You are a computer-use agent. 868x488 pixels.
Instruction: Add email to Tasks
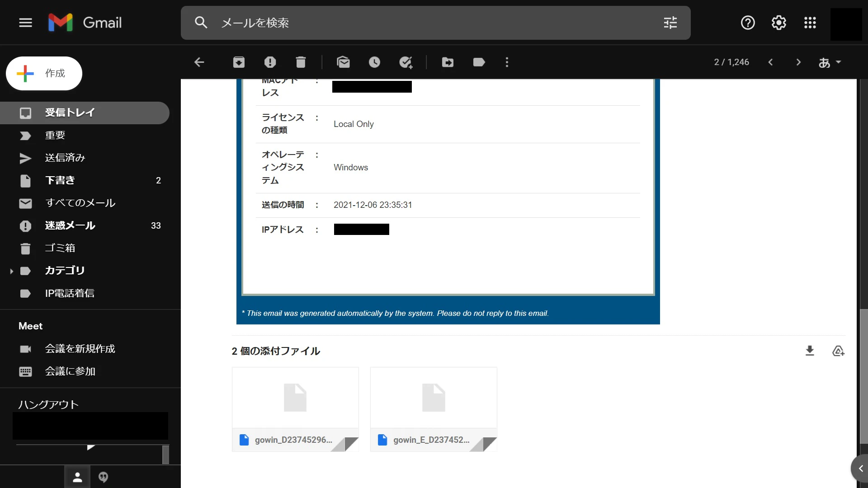[406, 62]
